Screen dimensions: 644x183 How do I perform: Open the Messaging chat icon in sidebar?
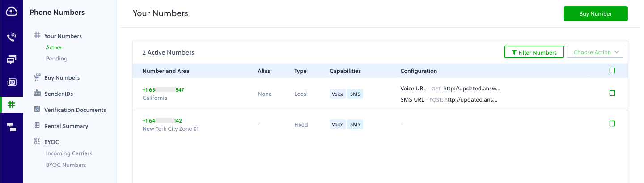click(12, 59)
